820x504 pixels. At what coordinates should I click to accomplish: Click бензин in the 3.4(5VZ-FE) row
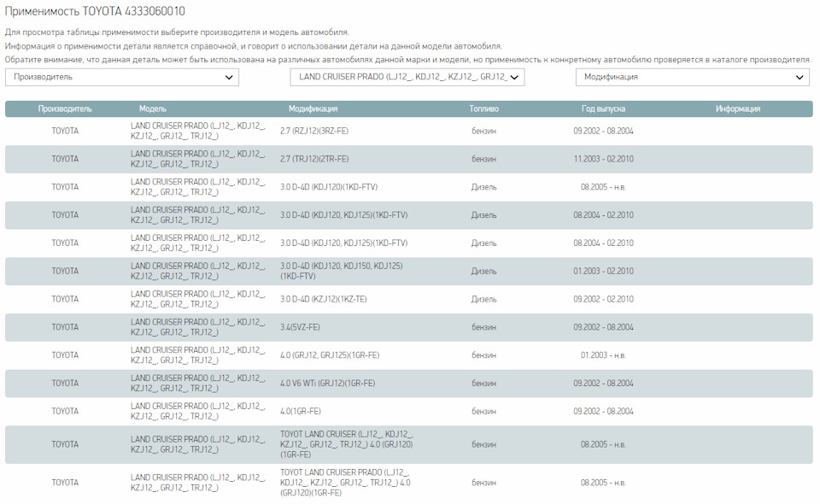click(483, 327)
